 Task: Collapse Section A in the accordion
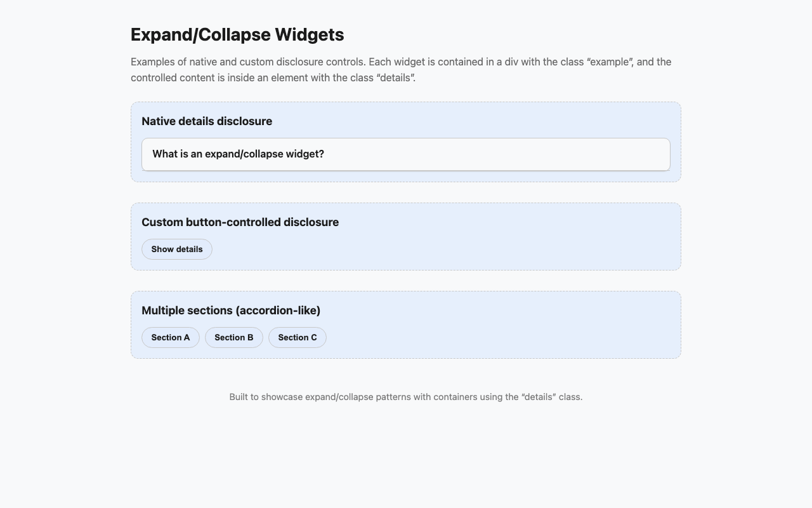[170, 337]
